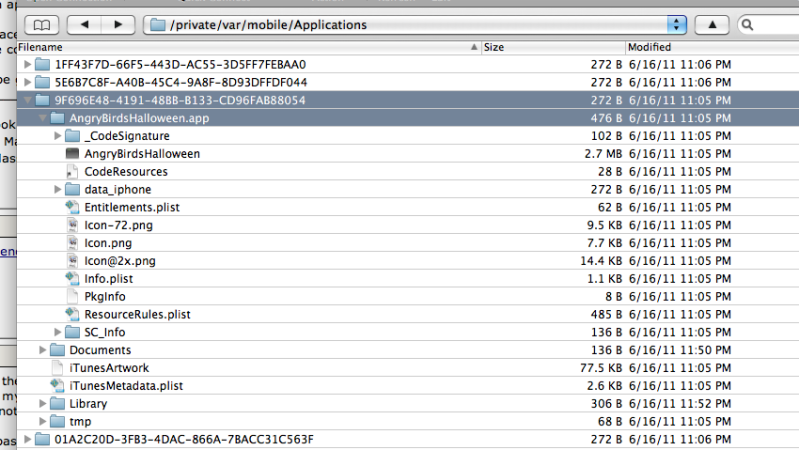The image size is (799, 450).
Task: Click folder icon of 5E6B7C8F-A40B row
Action: pos(42,82)
